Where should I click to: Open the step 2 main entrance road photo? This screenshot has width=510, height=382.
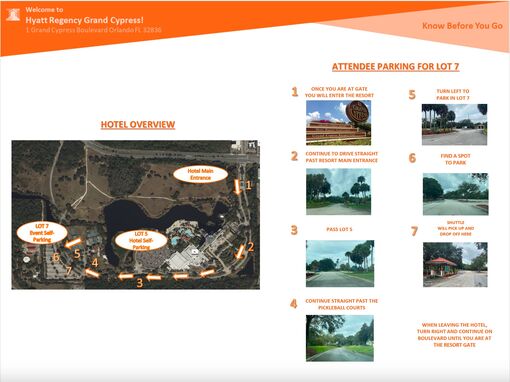coord(338,192)
